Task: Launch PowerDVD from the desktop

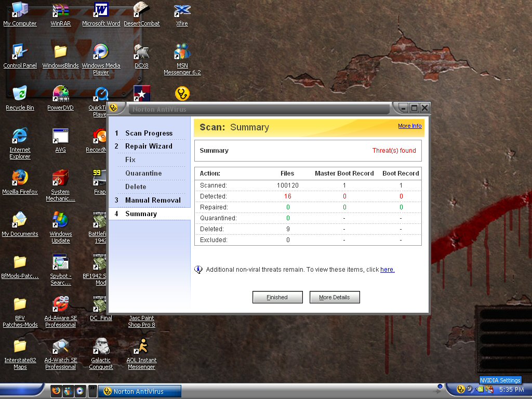Action: pyautogui.click(x=60, y=98)
